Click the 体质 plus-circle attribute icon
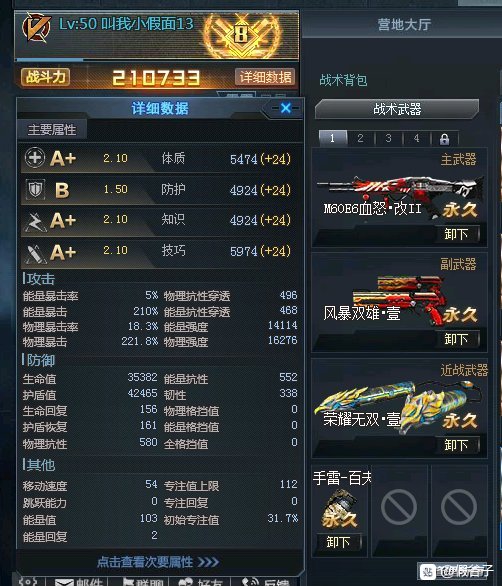Viewport: 502px width, 586px height. [x=35, y=158]
